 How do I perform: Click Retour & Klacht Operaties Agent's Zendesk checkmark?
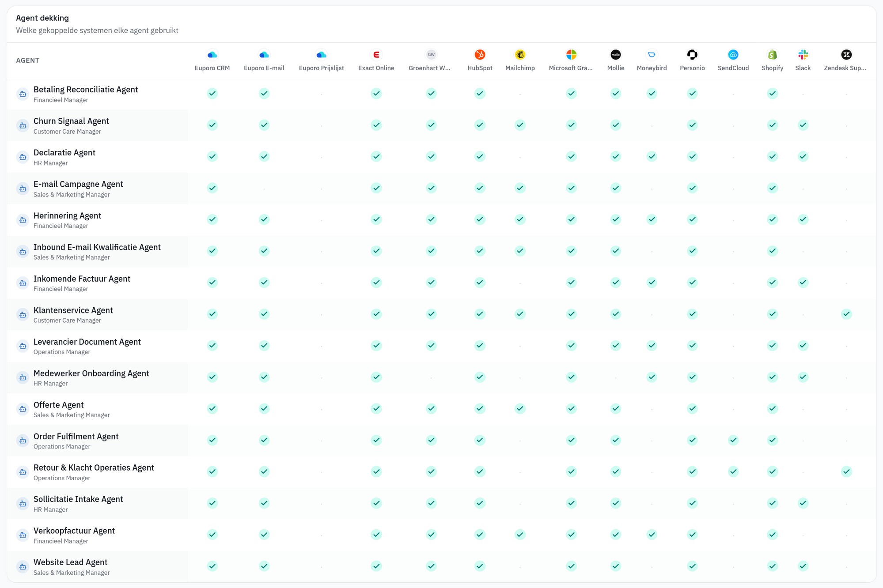[x=846, y=471]
